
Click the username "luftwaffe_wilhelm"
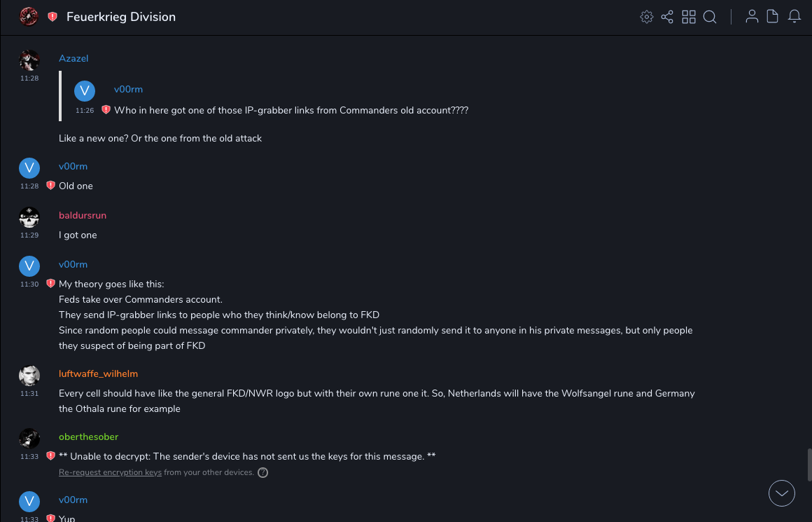click(98, 373)
